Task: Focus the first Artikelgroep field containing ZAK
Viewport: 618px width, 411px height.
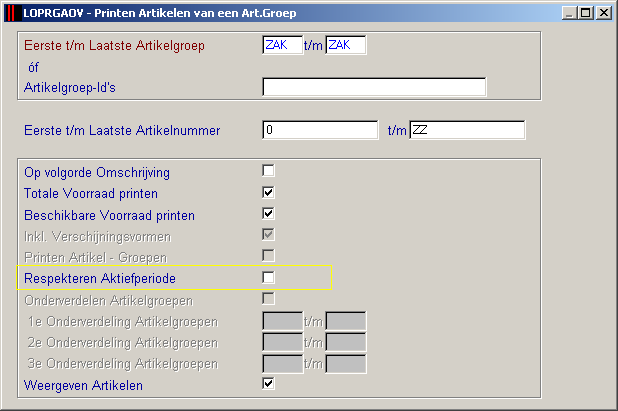Action: tap(283, 45)
